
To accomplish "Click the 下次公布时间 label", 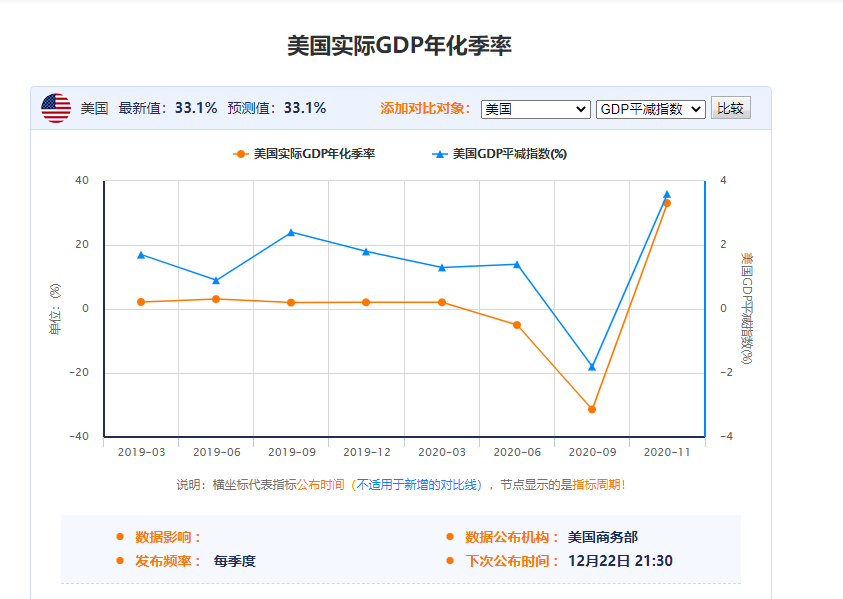I will tap(512, 561).
